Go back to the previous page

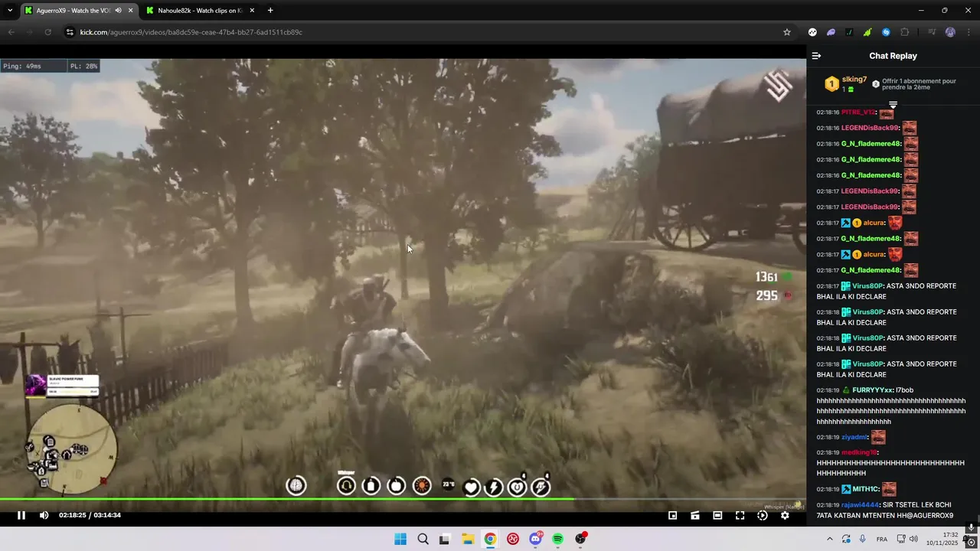coord(11,32)
